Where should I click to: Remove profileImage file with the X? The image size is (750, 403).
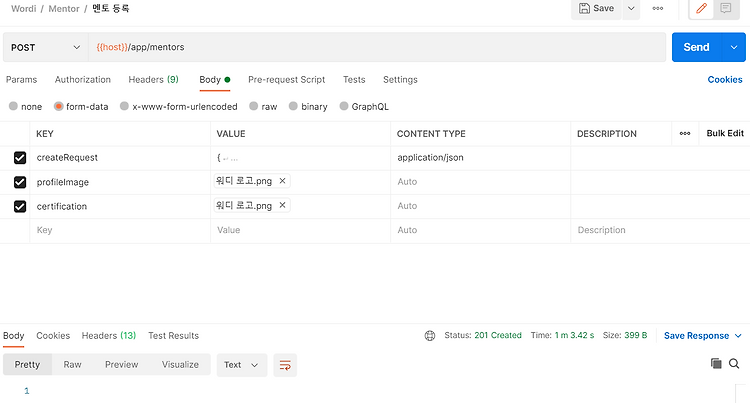coord(282,181)
